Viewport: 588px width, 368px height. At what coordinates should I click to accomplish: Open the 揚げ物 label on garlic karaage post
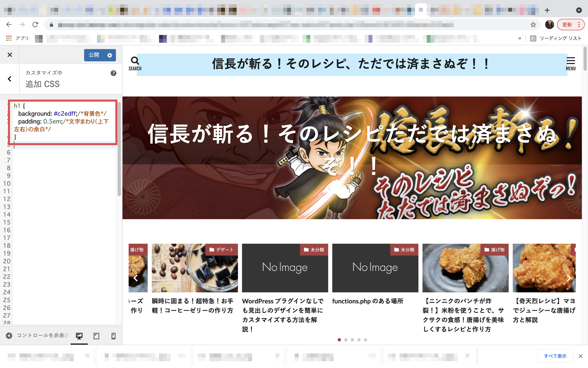click(x=494, y=249)
